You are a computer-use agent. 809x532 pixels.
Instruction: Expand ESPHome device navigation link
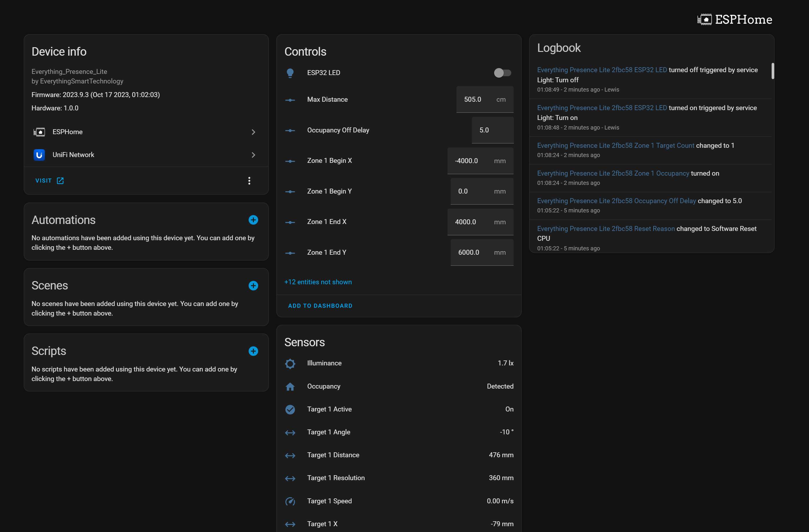tap(253, 132)
